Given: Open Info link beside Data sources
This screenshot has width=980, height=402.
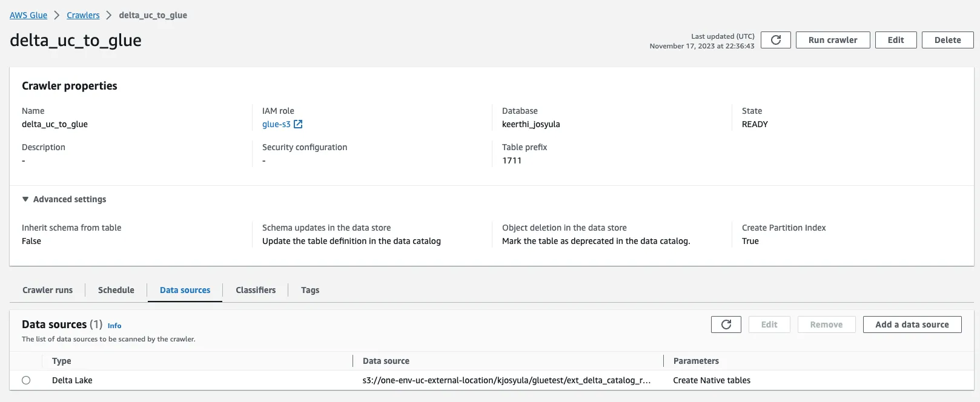Looking at the screenshot, I should pos(114,326).
